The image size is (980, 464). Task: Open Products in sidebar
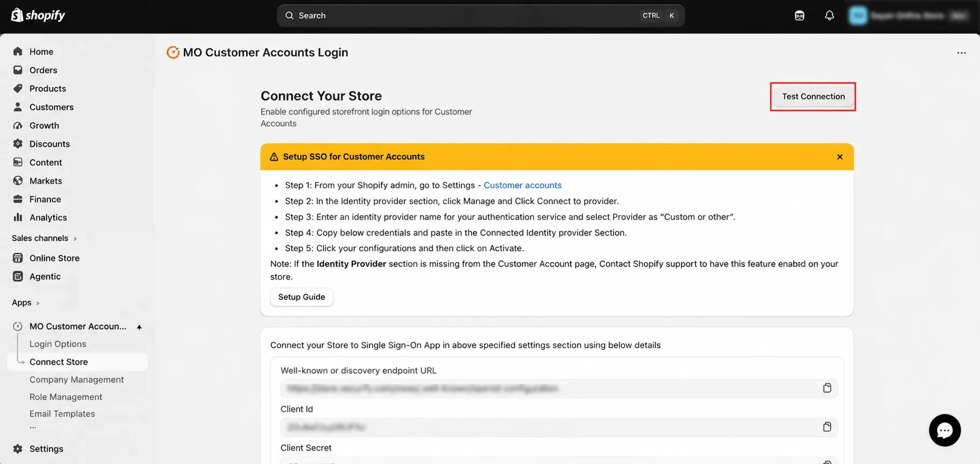click(x=48, y=88)
